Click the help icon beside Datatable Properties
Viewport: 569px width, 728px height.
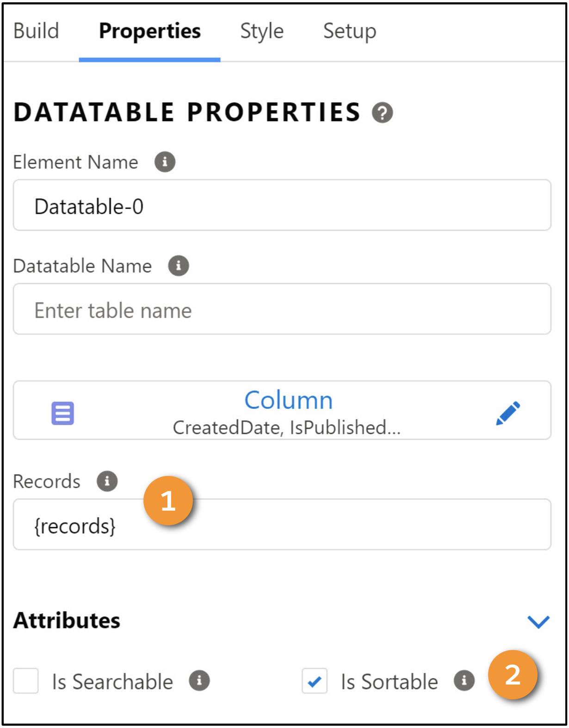point(383,113)
